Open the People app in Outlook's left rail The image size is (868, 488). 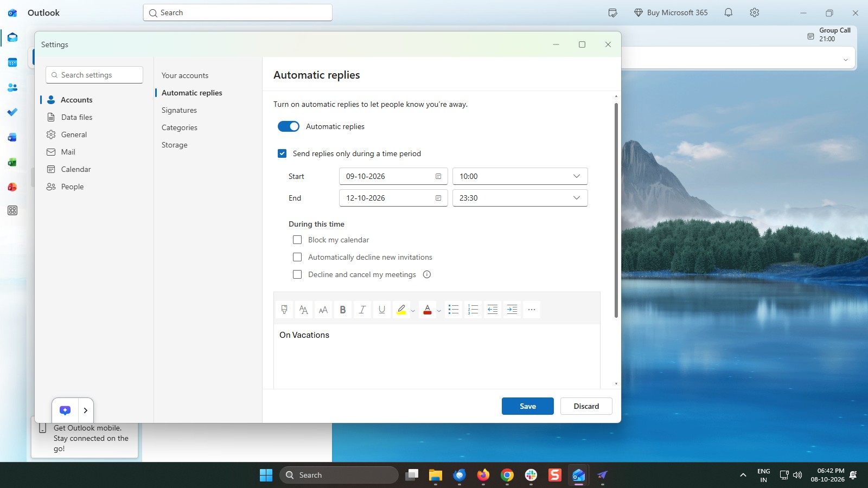(x=12, y=87)
